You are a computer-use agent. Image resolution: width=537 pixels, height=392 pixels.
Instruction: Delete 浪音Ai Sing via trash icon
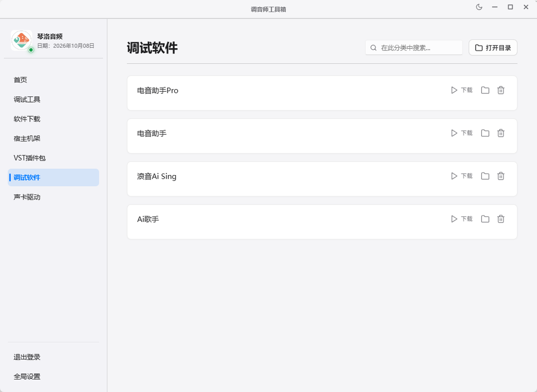(501, 176)
